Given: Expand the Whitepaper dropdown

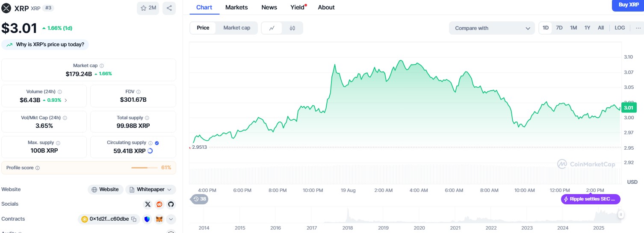Looking at the screenshot, I should click(x=151, y=189).
